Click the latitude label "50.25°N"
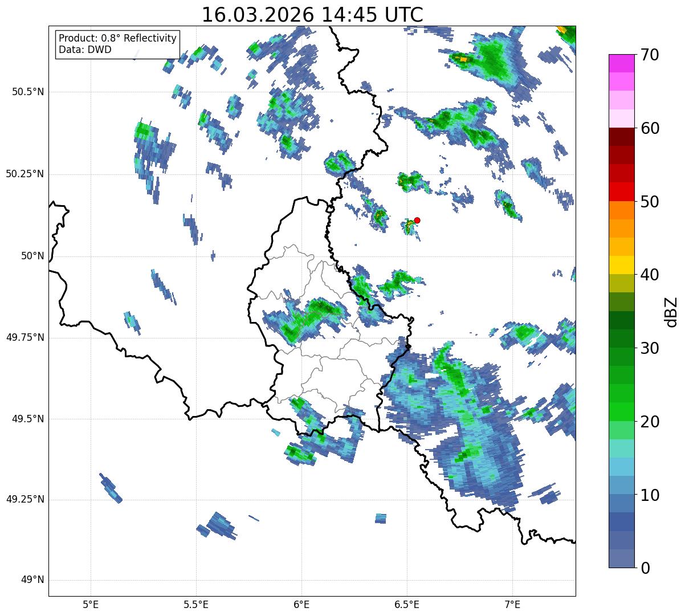685x616 pixels. pos(25,174)
